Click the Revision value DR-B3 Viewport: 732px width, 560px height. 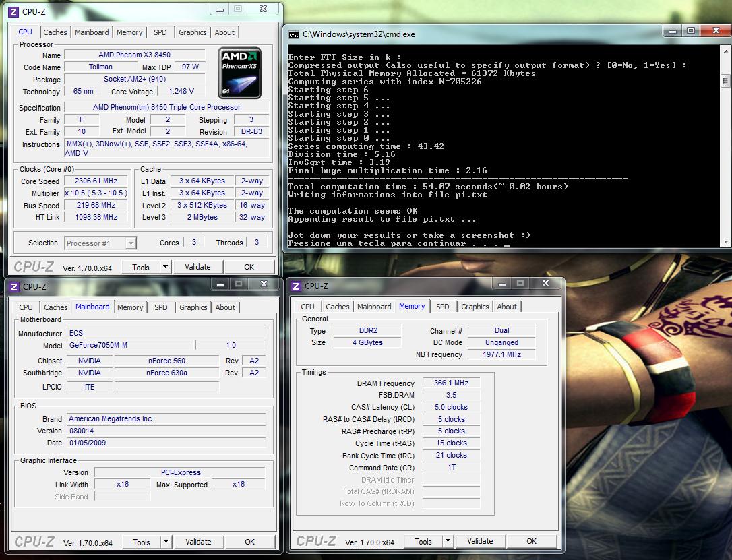click(x=251, y=131)
